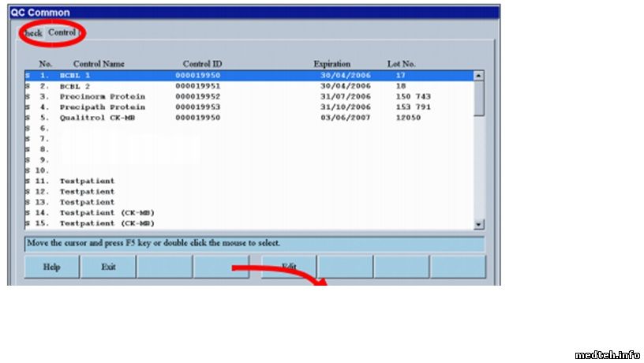
Task: Switch to the Control tab
Action: click(62, 32)
